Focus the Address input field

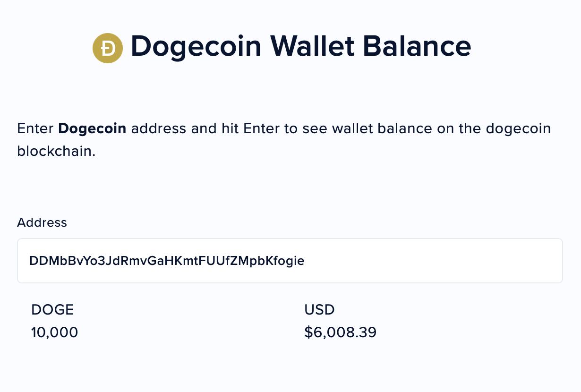point(290,261)
